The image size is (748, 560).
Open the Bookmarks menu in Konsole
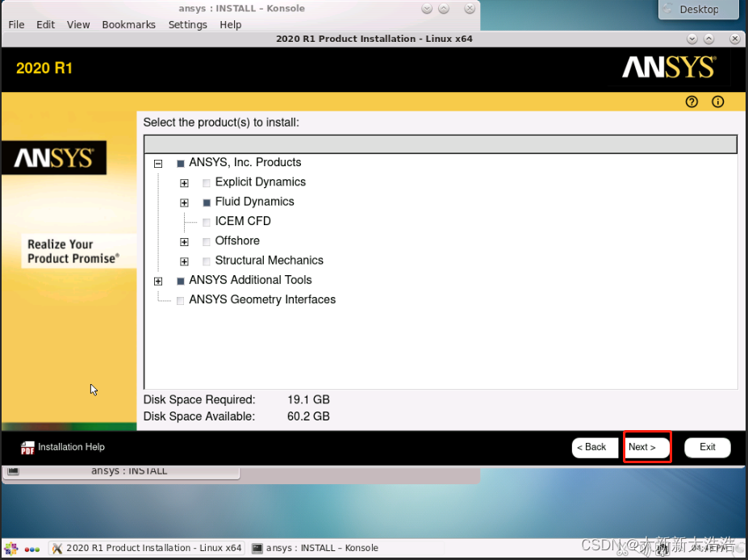128,24
